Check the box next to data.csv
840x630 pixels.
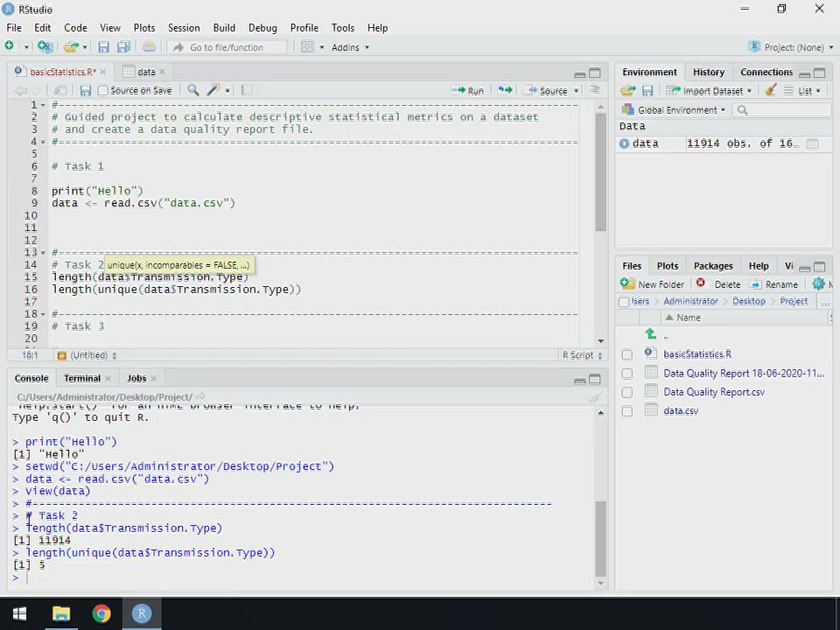(x=626, y=411)
